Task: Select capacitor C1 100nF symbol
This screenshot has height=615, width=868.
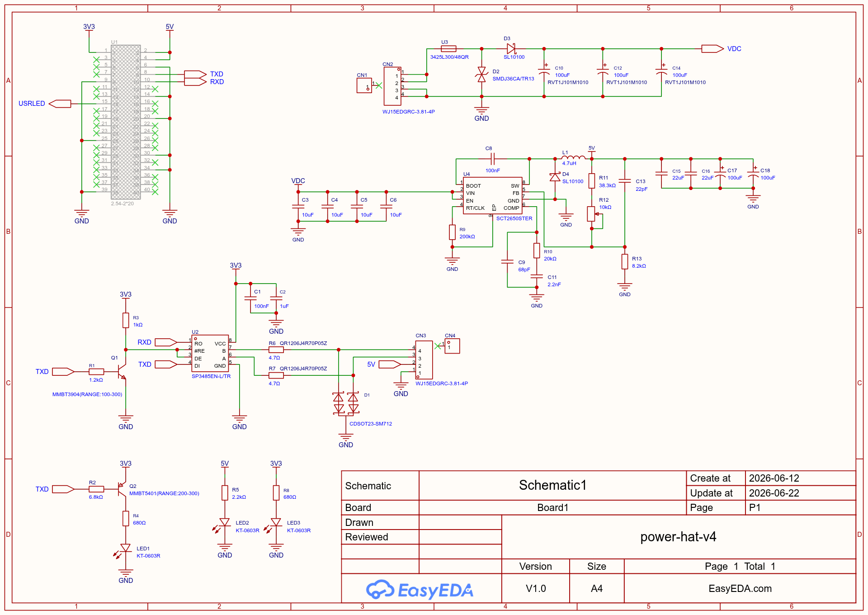Action: (x=250, y=298)
